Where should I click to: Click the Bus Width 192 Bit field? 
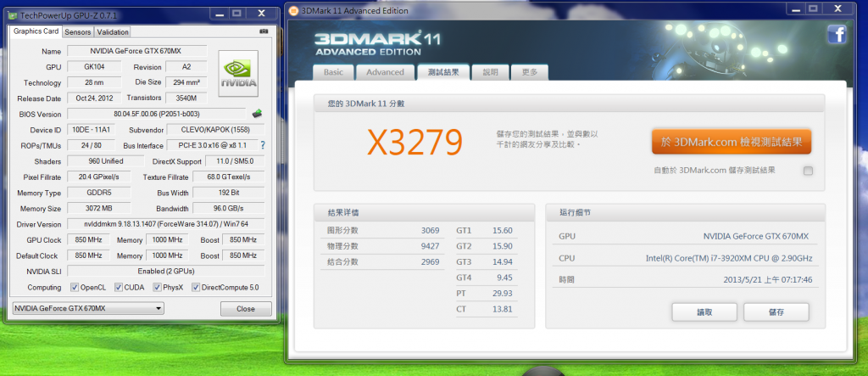[229, 193]
